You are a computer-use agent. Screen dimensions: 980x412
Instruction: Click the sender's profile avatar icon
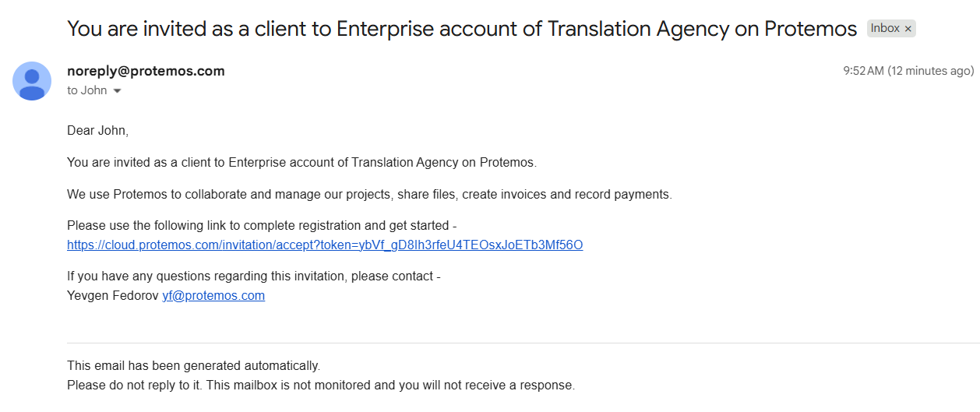tap(32, 81)
